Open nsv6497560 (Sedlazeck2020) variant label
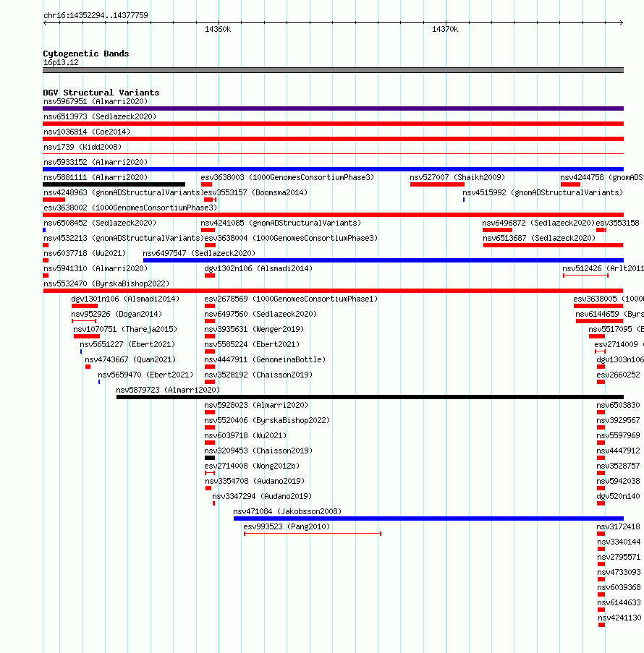The width and height of the screenshot is (644, 653). [260, 315]
